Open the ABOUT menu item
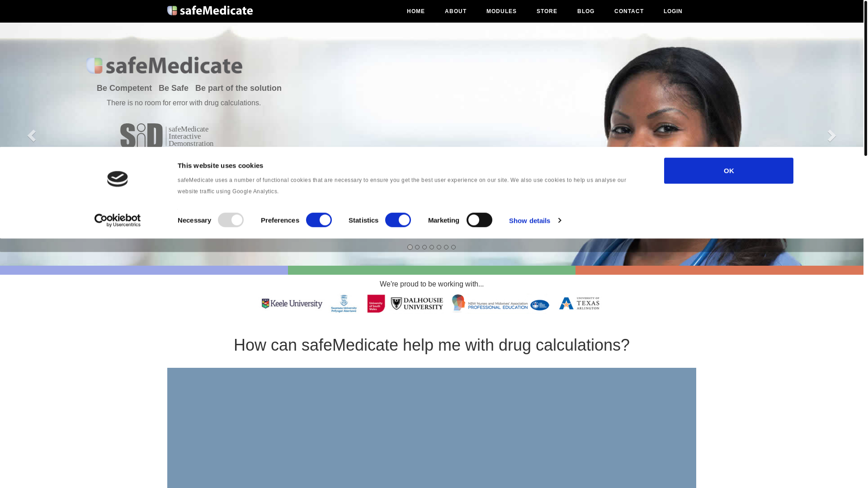 pyautogui.click(x=456, y=11)
